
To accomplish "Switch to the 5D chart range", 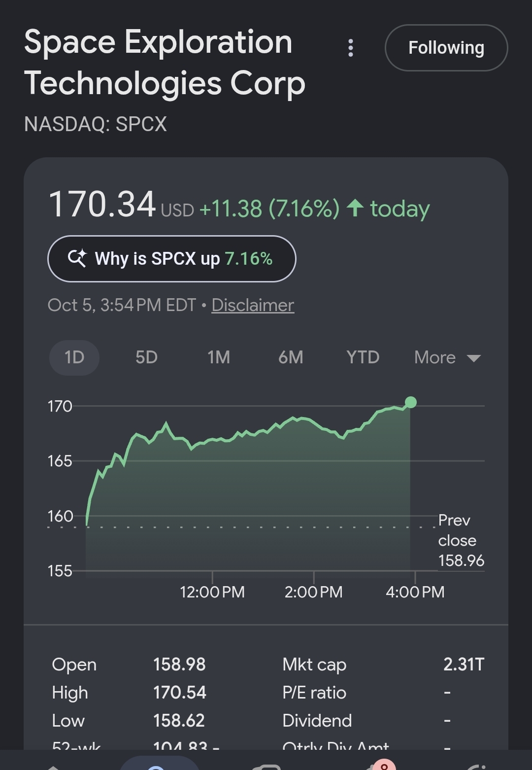I will tap(146, 357).
